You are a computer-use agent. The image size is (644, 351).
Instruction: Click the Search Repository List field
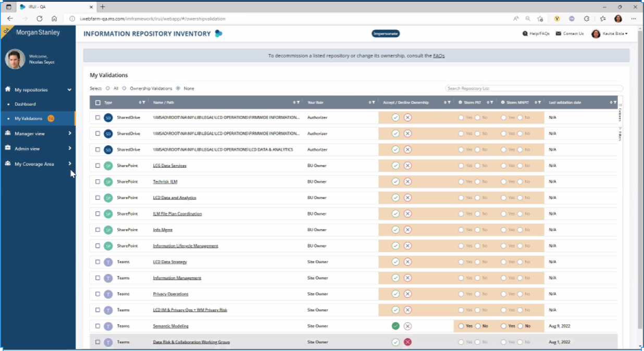pyautogui.click(x=534, y=89)
